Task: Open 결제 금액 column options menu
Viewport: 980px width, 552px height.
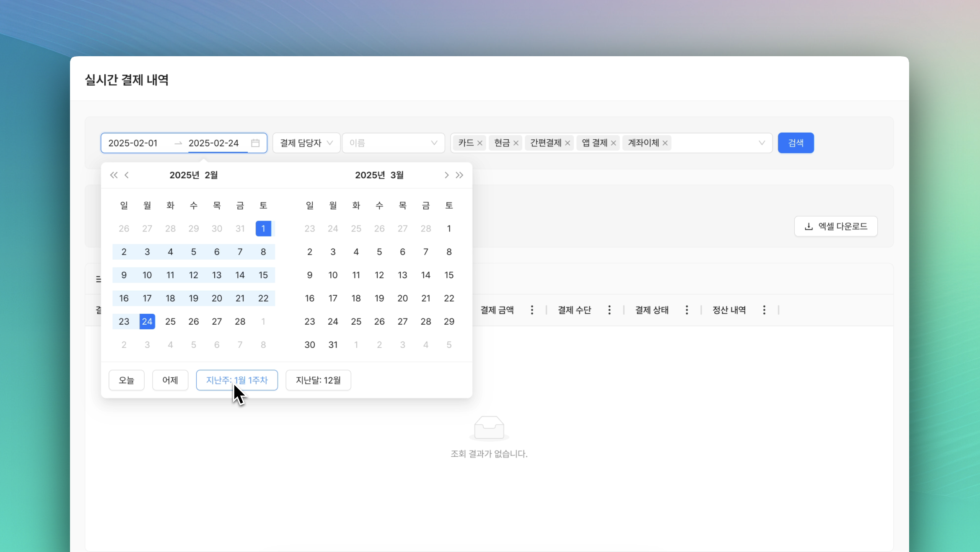Action: pos(532,310)
